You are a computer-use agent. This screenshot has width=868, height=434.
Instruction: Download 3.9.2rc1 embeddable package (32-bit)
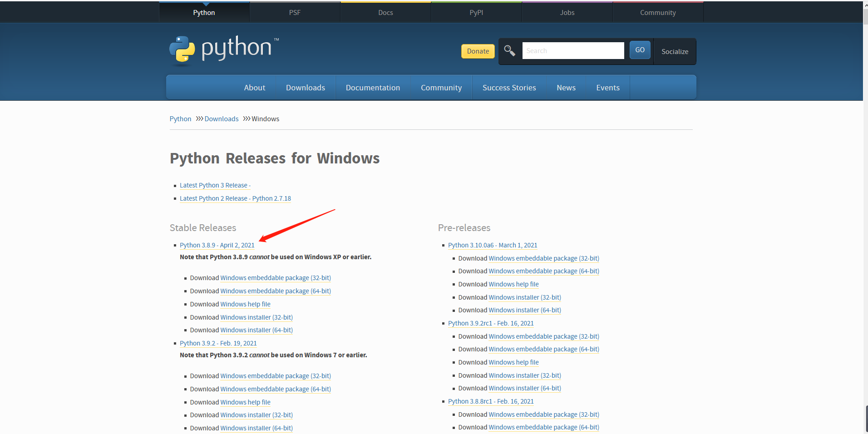click(x=544, y=336)
